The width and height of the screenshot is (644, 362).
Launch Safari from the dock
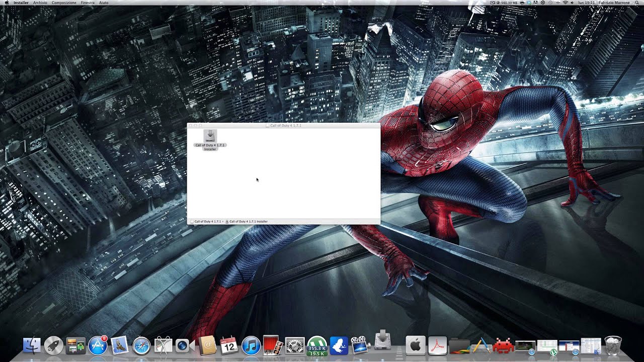141,345
